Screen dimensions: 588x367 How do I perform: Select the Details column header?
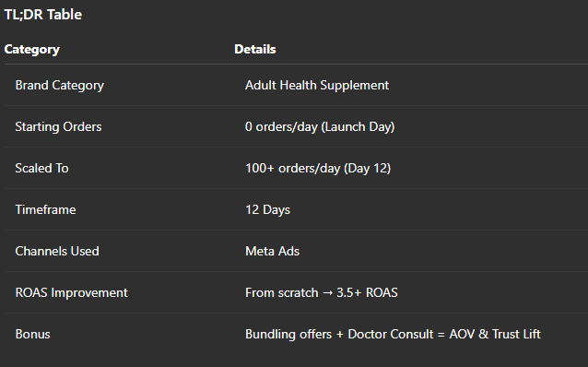pos(255,49)
